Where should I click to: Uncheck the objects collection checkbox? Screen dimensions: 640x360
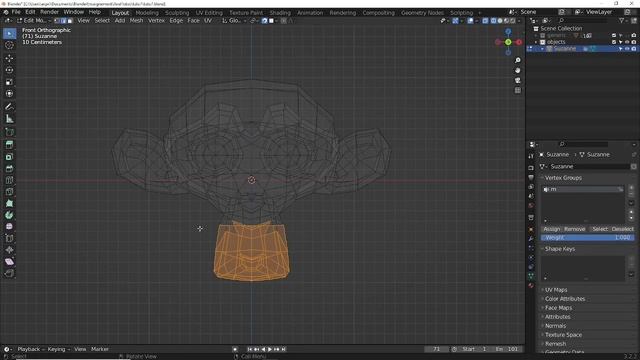click(614, 42)
